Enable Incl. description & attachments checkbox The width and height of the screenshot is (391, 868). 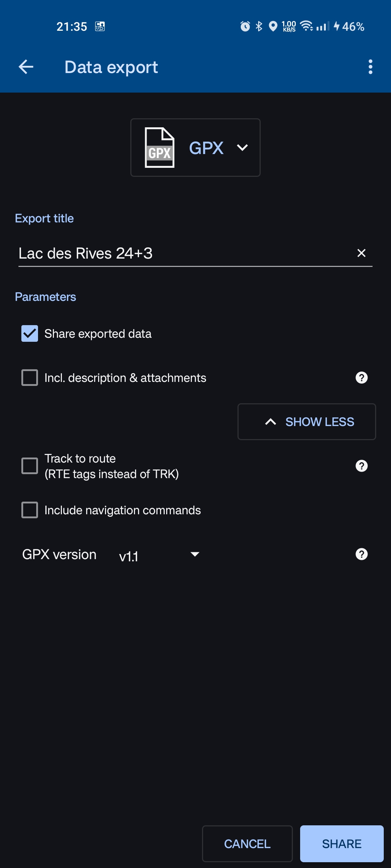30,378
